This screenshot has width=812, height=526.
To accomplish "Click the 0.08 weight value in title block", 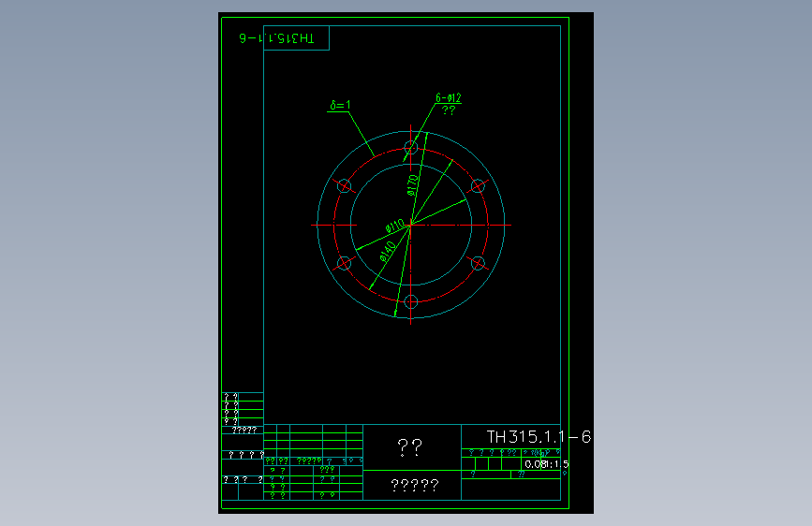I will point(534,464).
